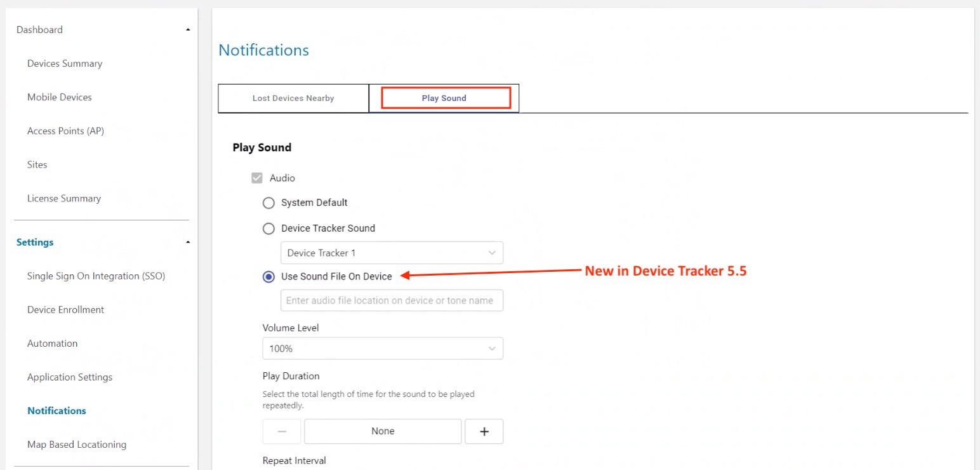Open the Device Tracker 1 dropdown
Image resolution: width=980 pixels, height=470 pixels.
pyautogui.click(x=392, y=253)
